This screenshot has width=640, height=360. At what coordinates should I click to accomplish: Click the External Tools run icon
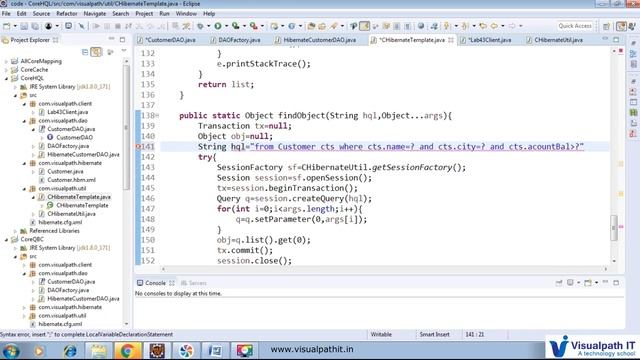tap(253, 26)
